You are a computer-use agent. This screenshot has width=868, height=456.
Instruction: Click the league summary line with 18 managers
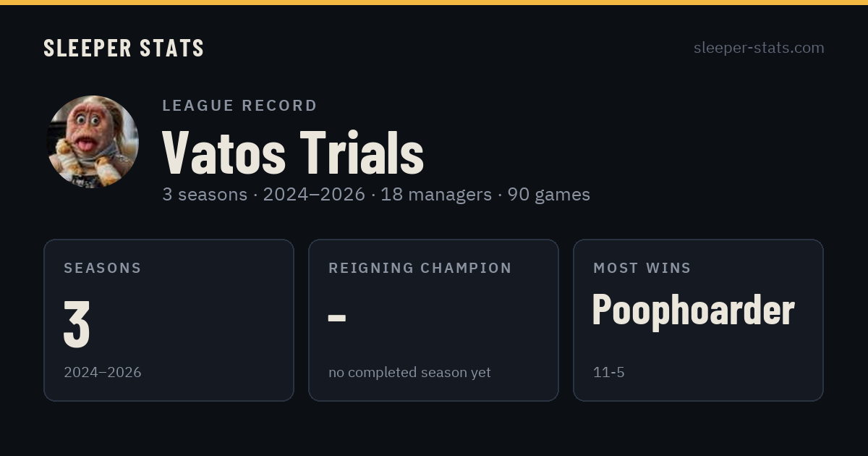[x=376, y=194]
